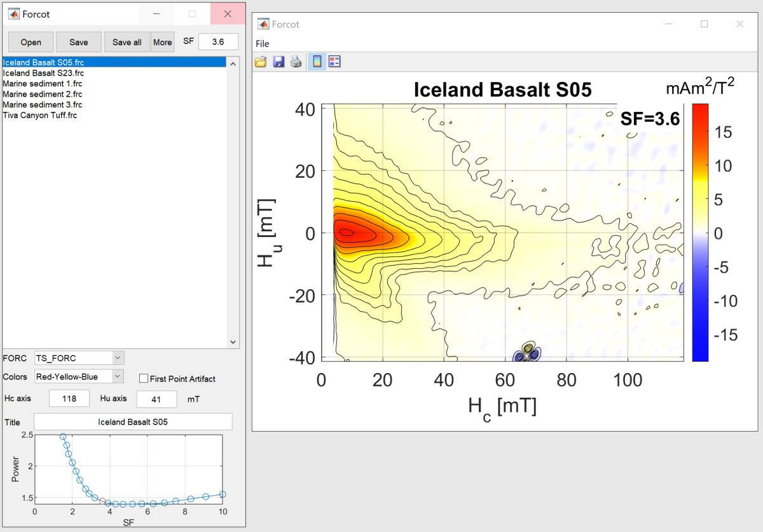Maximize the Forcot figure window
This screenshot has height=532, width=763.
click(704, 24)
